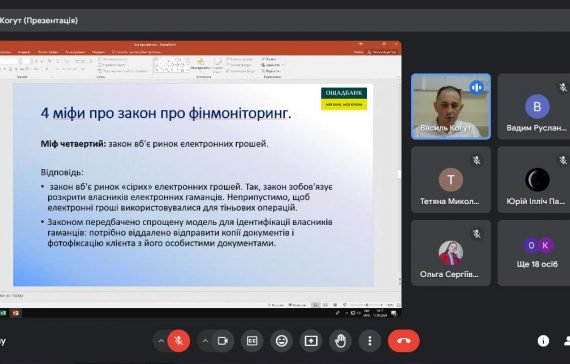Open the three-dot more options menu
Viewport: 570px width, 364px height.
pos(370,341)
